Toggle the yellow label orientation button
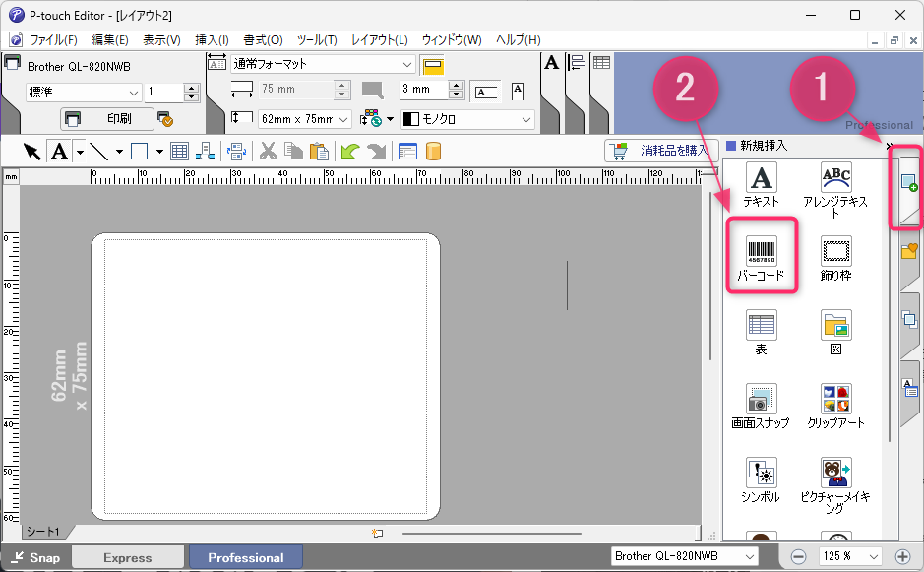The width and height of the screenshot is (924, 572). (433, 65)
